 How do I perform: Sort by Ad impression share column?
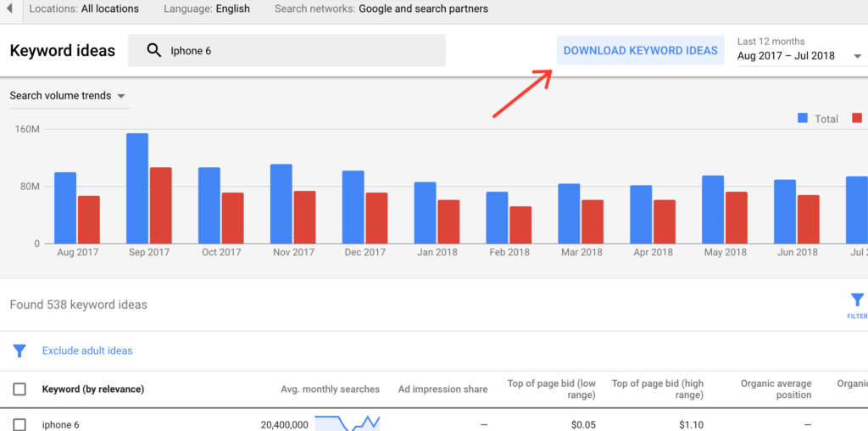coord(442,389)
